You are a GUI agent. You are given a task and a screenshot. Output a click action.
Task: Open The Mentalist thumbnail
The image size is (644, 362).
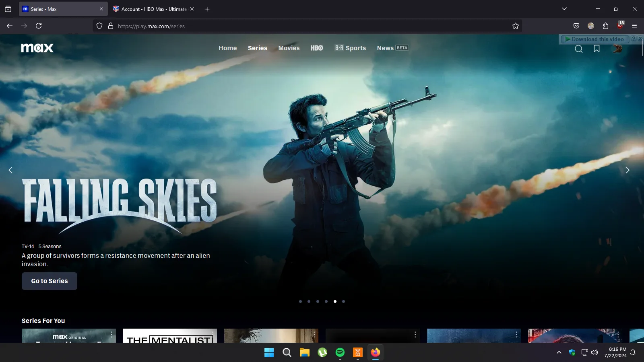coord(170,336)
